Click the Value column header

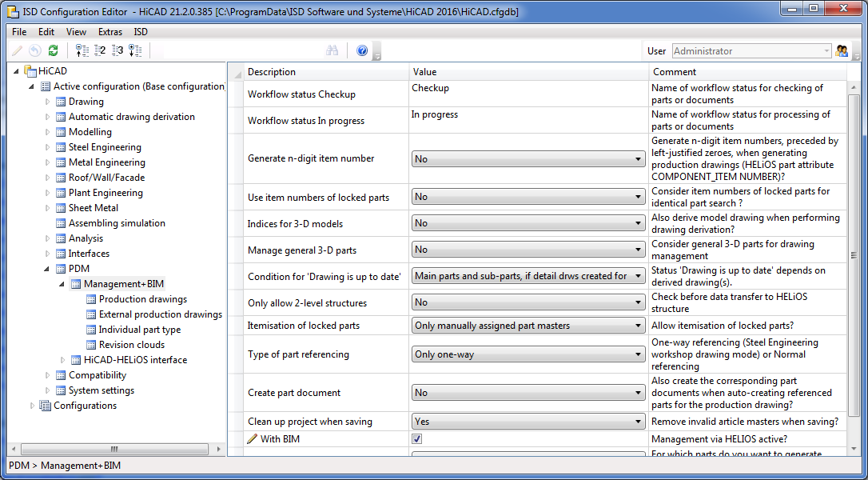pos(528,71)
